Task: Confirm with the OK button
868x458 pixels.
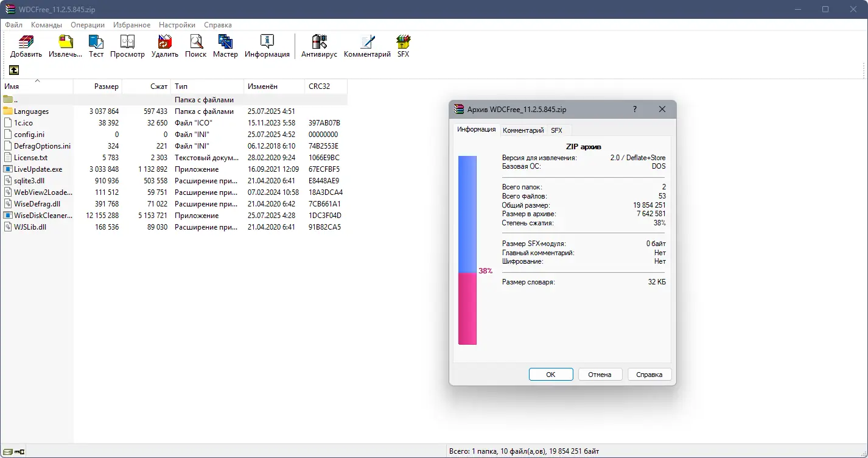Action: pos(551,375)
